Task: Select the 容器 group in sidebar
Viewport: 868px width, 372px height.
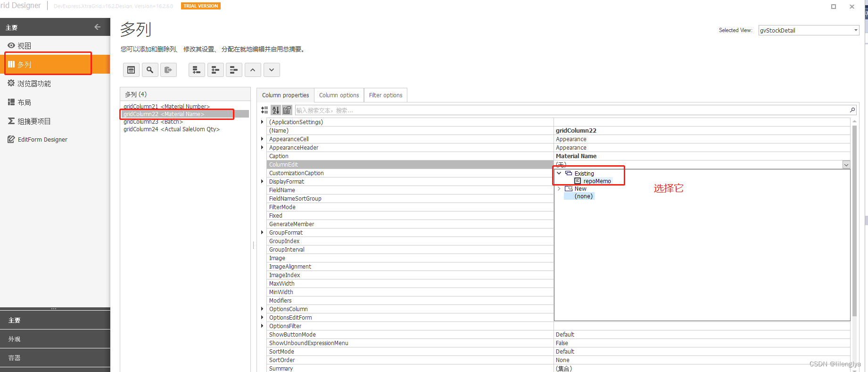Action: click(x=55, y=358)
